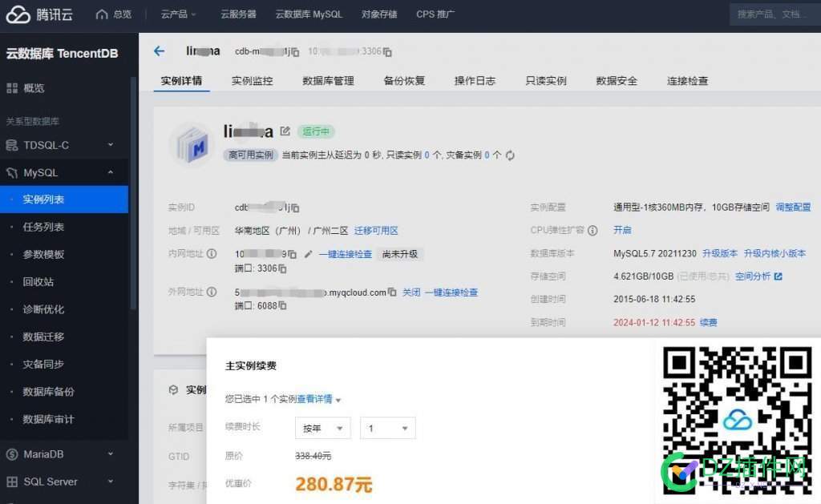Expand 查看详情 selected instance details

click(319, 399)
